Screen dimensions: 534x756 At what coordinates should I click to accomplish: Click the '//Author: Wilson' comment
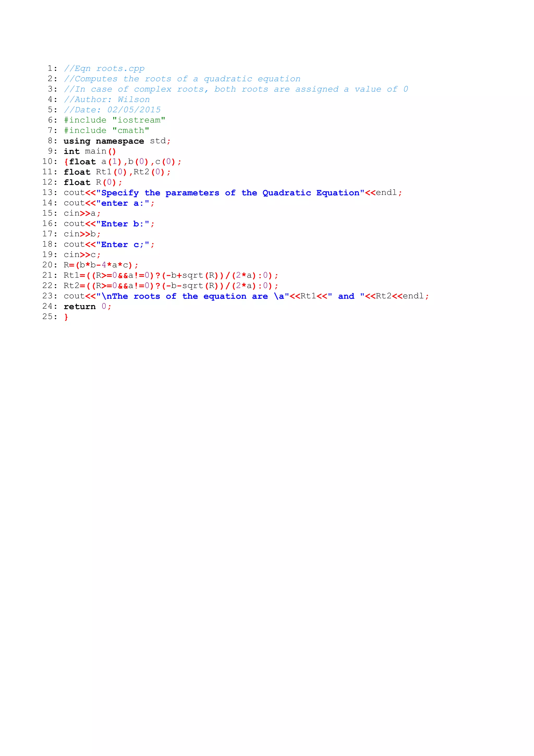[x=107, y=99]
